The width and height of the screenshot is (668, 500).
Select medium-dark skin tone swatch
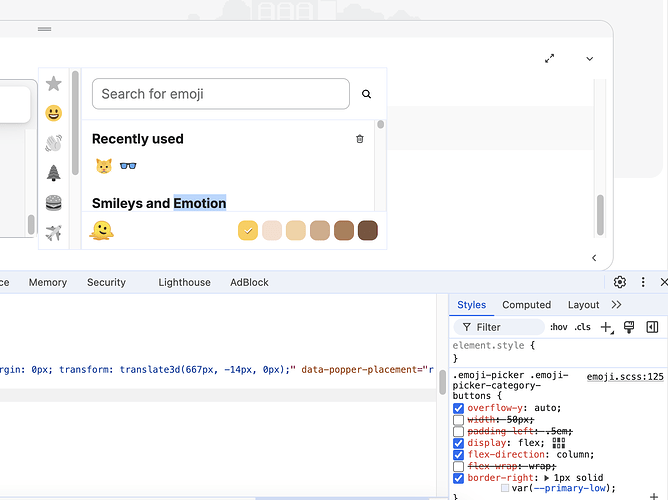point(344,230)
